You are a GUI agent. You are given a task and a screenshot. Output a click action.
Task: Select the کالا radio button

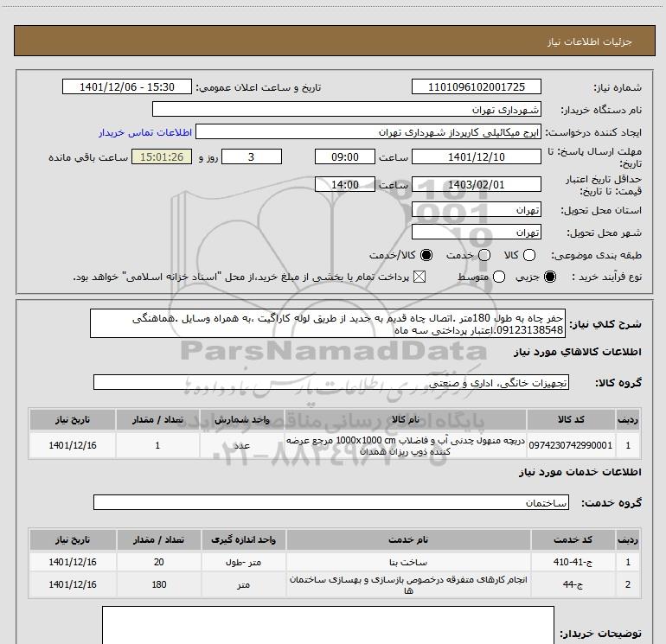click(529, 255)
